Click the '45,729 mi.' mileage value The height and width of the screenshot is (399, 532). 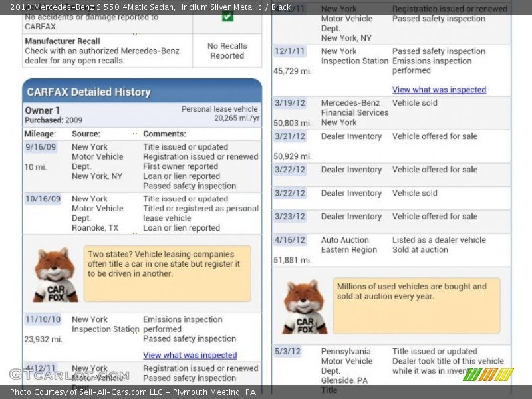[x=293, y=71]
